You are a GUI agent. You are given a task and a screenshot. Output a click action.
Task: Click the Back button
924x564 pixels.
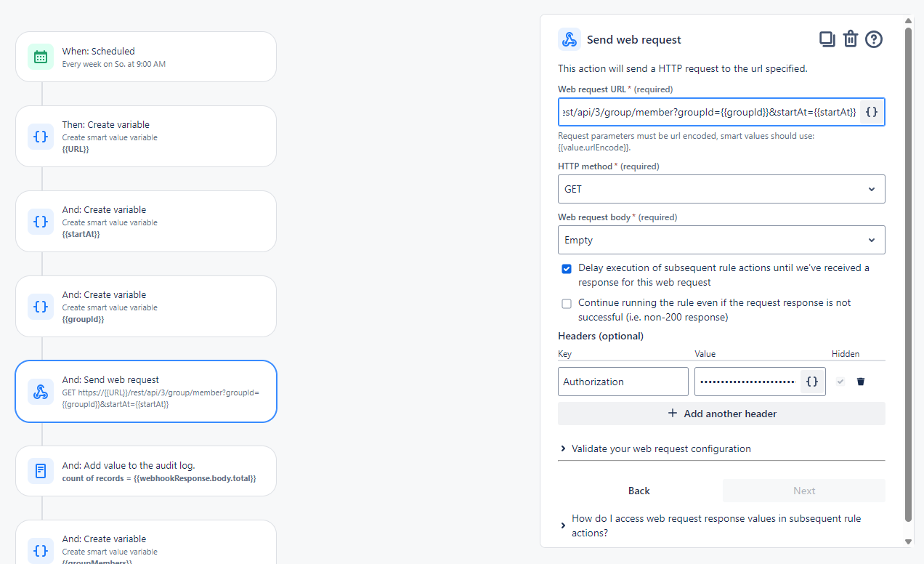click(x=639, y=491)
